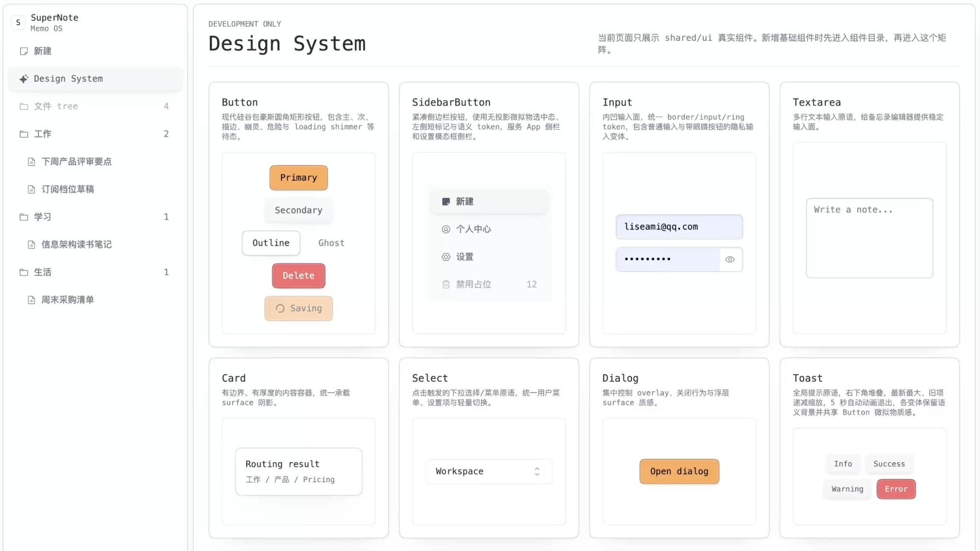Click the 'Design System' page heading
The width and height of the screenshot is (980, 551).
click(x=287, y=44)
